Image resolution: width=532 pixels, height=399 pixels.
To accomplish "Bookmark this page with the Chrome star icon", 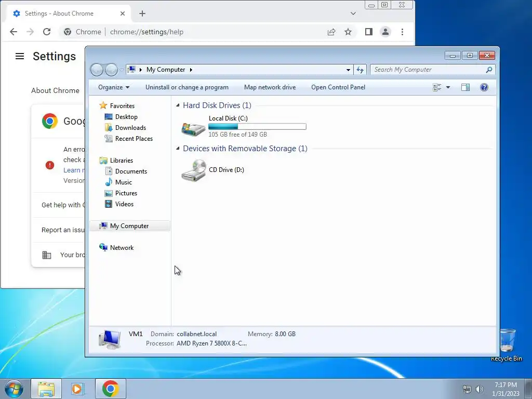I will tap(348, 32).
